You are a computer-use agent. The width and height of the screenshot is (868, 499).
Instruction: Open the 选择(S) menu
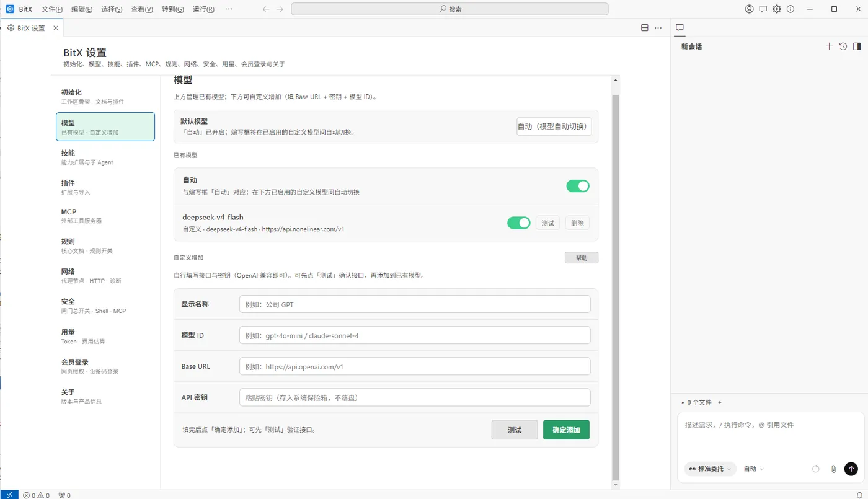[x=112, y=9]
